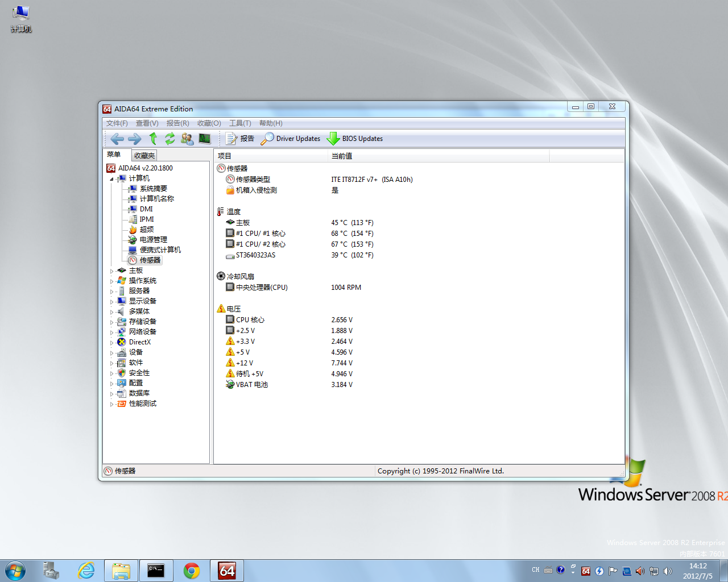Expand the 网络设备 tree node
This screenshot has width=728, height=582.
(111, 332)
